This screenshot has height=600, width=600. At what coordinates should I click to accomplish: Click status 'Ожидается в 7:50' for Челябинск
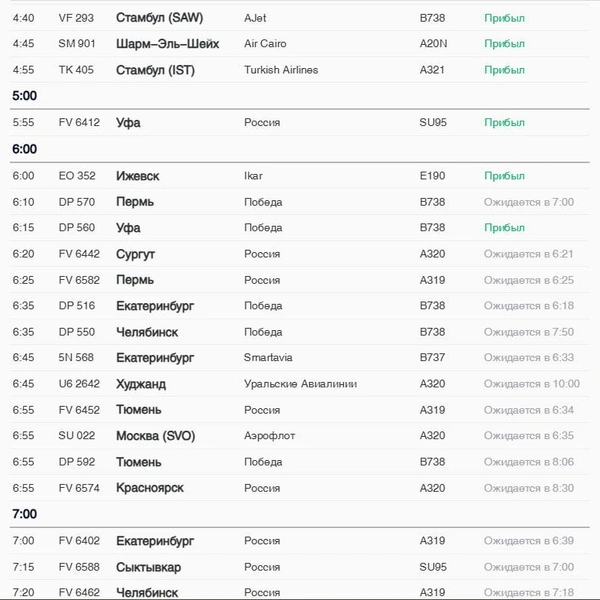529,332
